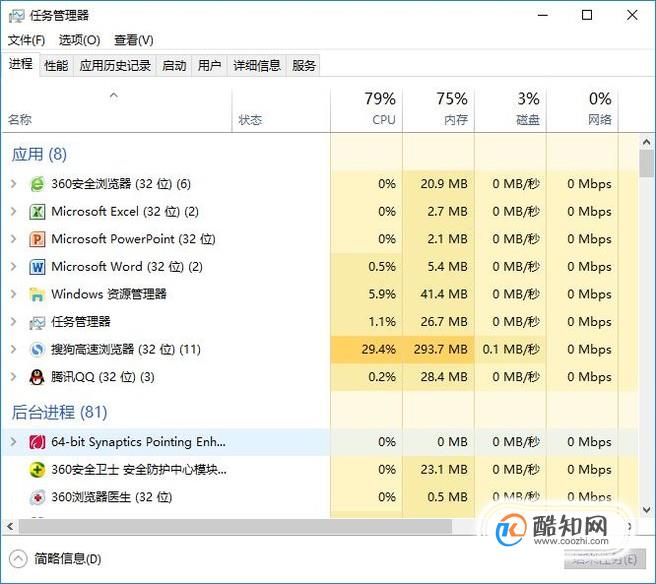Open the 选项(O) menu

pos(79,40)
